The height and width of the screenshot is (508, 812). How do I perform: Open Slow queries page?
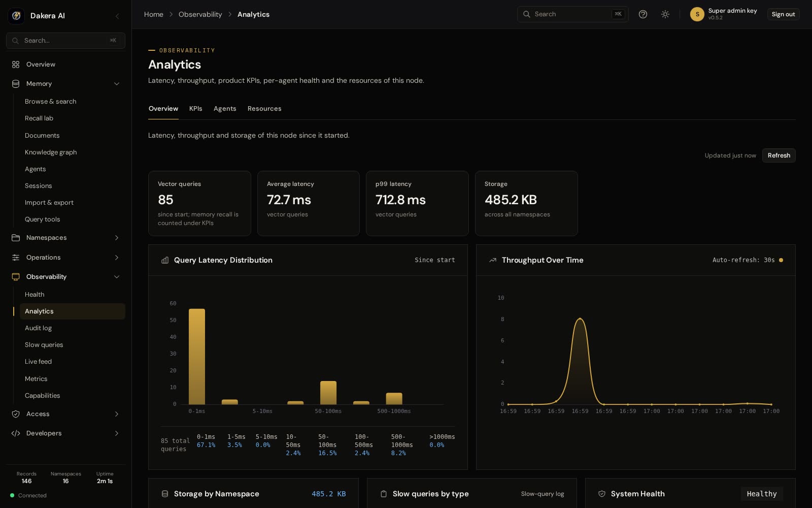pos(73,345)
